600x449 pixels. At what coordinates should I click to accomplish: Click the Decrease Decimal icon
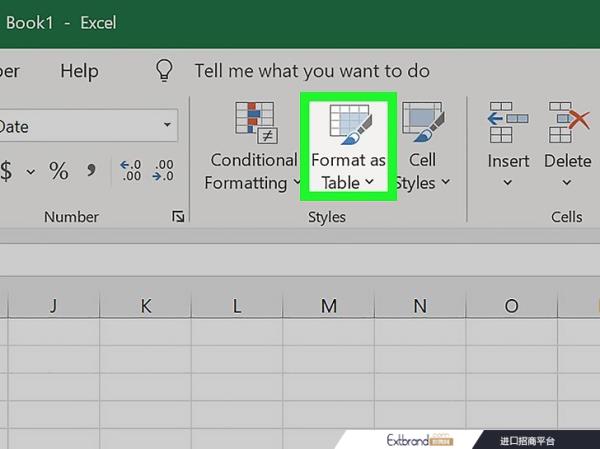click(x=161, y=171)
